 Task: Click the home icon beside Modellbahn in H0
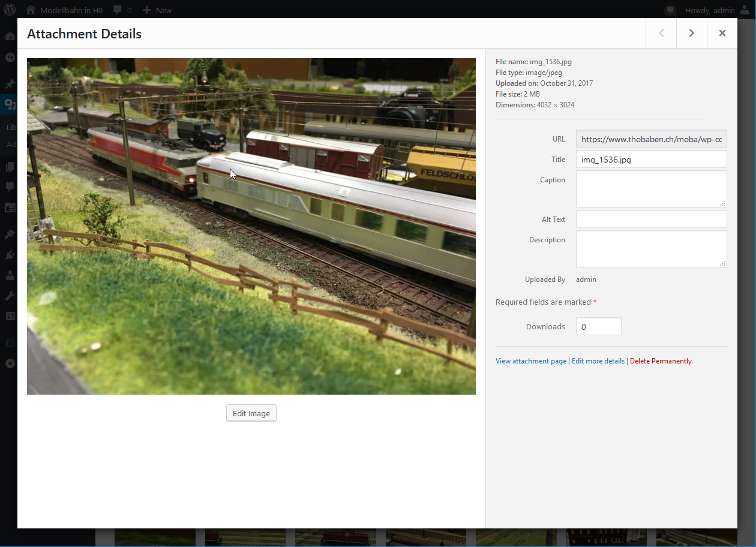coord(31,10)
